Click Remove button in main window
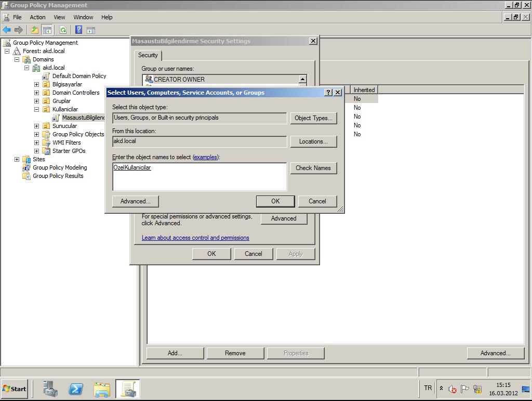 click(235, 353)
